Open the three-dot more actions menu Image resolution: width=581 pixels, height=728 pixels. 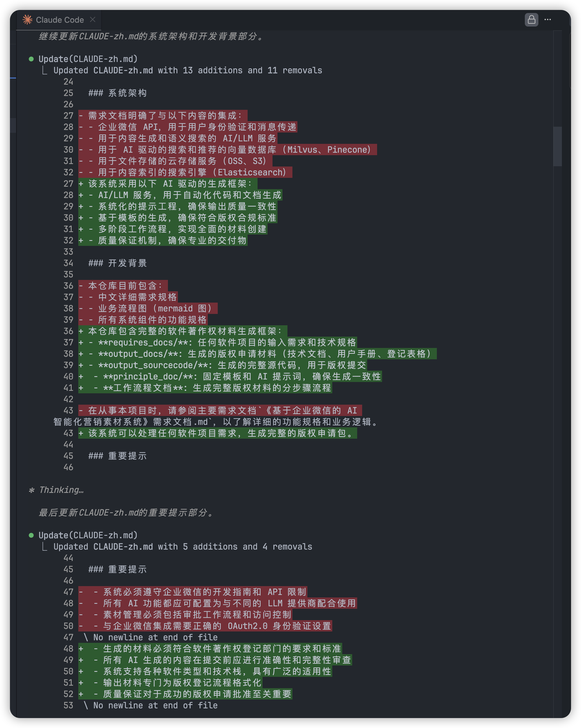pos(548,20)
